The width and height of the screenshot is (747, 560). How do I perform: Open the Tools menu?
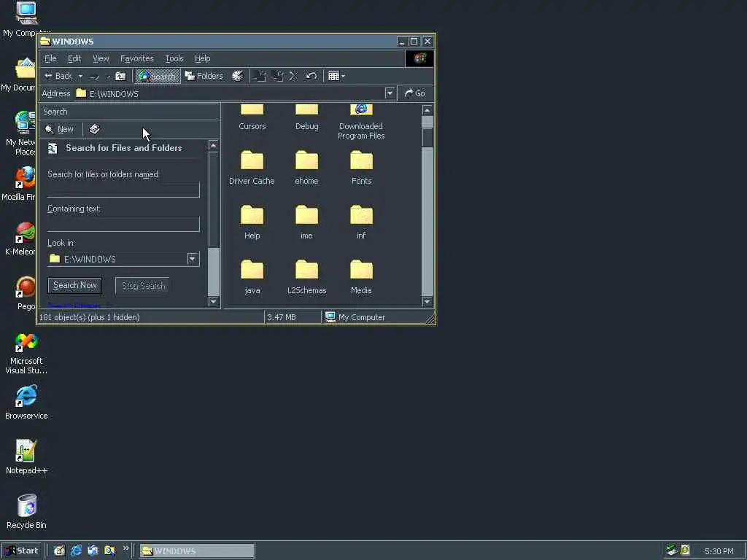pyautogui.click(x=174, y=58)
